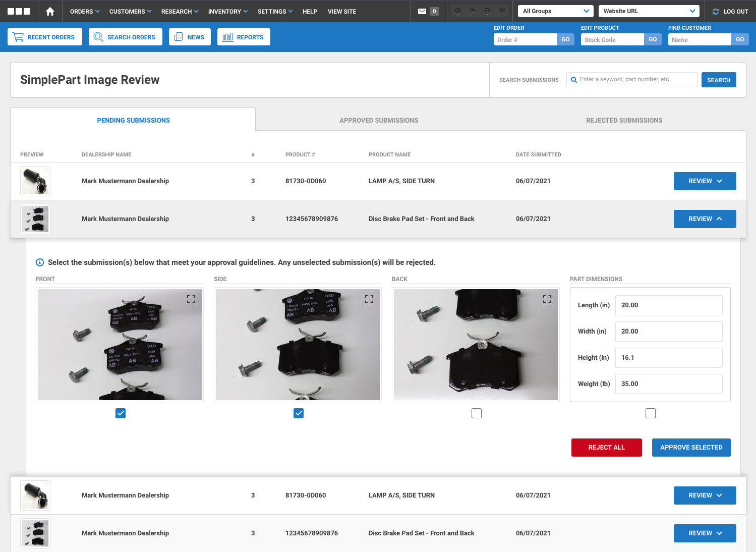The image size is (756, 552).
Task: Click the Length (in) input field
Action: pyautogui.click(x=669, y=305)
